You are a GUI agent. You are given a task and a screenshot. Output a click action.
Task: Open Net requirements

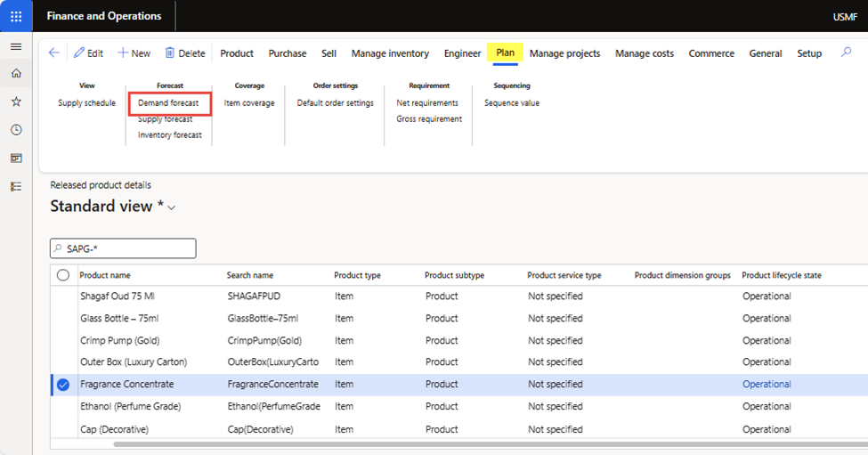pos(427,103)
